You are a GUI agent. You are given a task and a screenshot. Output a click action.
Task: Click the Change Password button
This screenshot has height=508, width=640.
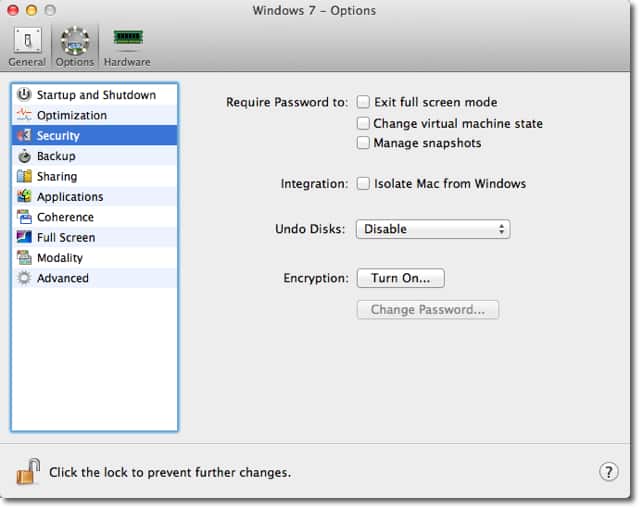[427, 310]
